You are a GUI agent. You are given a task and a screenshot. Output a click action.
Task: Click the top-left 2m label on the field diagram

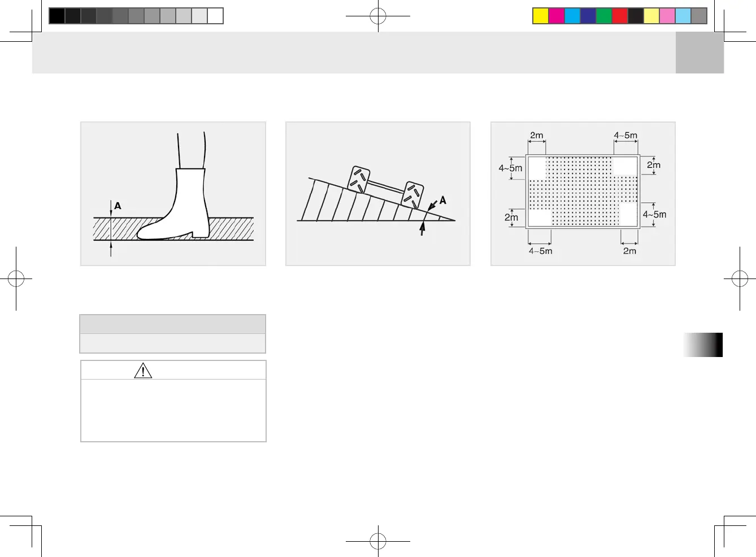pos(537,135)
